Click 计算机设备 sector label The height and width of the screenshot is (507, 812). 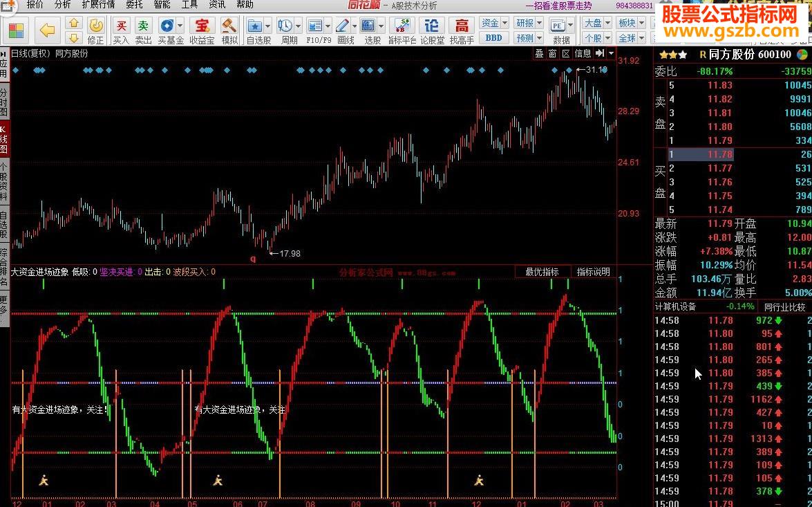pyautogui.click(x=675, y=307)
